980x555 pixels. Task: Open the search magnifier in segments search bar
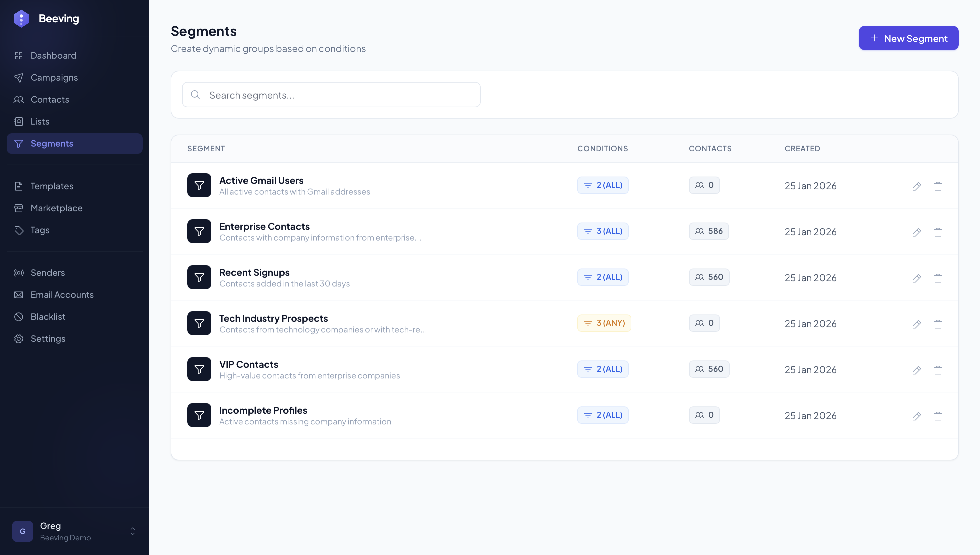click(x=196, y=95)
